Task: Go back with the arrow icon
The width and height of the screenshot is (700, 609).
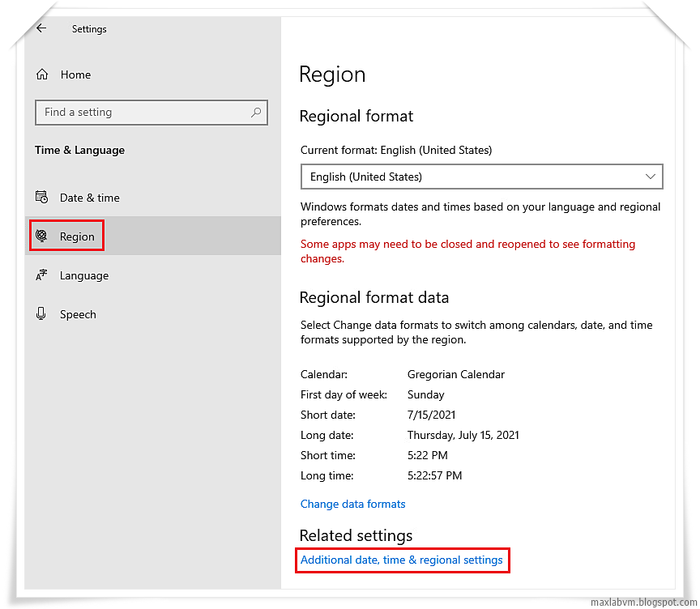Action: click(41, 28)
